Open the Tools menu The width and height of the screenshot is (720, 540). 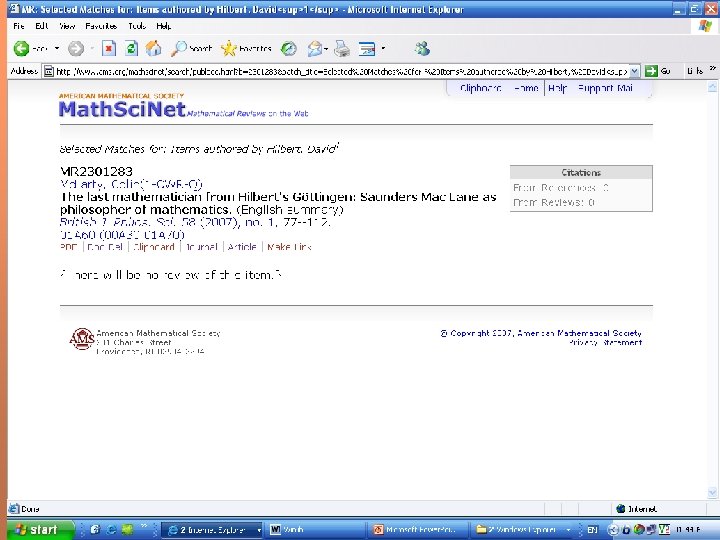click(137, 26)
